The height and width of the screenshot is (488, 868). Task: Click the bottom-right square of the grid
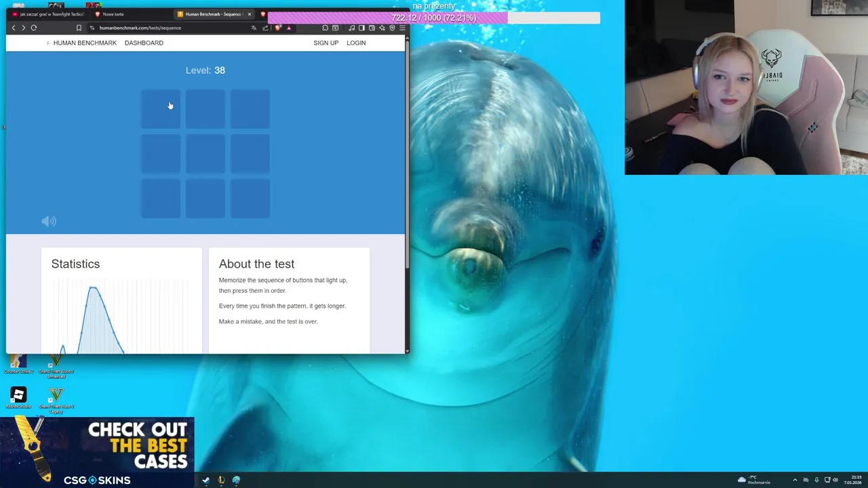[x=250, y=198]
